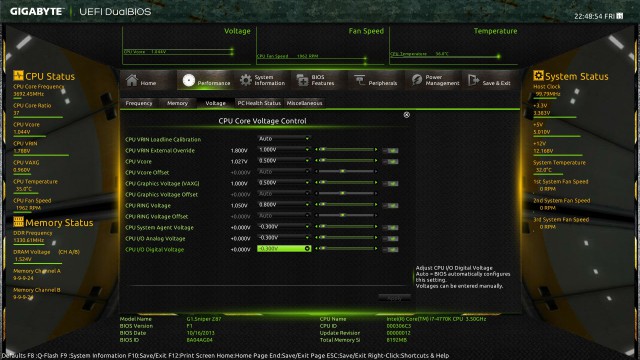
Task: Click the Memory Status header icon
Action: (x=18, y=222)
